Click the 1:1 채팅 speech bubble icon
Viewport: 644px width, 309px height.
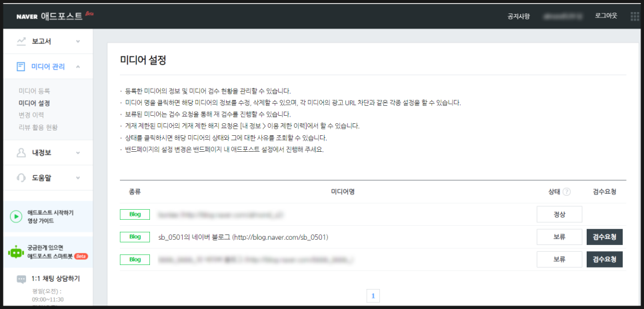point(21,280)
